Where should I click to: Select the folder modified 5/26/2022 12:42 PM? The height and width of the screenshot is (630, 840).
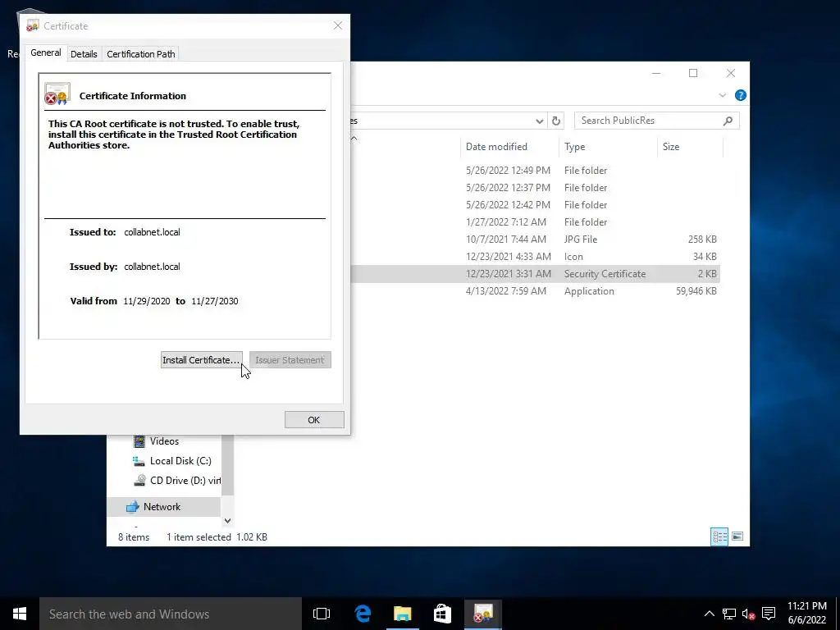click(535, 204)
